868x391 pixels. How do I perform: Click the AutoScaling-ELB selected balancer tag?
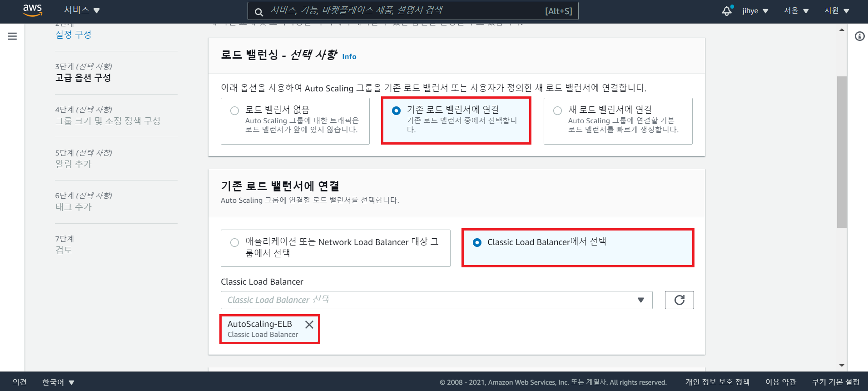click(270, 329)
